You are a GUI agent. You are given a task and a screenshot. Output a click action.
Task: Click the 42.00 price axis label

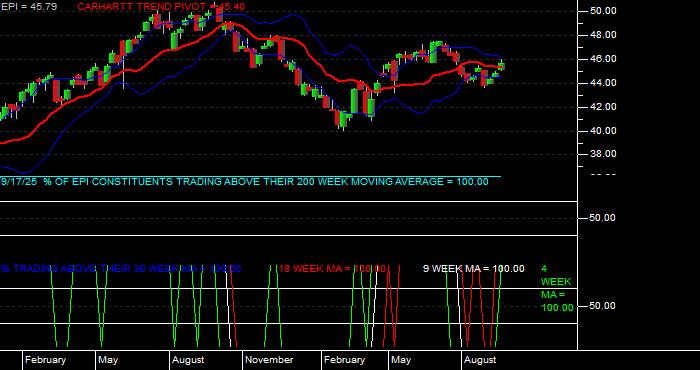603,107
